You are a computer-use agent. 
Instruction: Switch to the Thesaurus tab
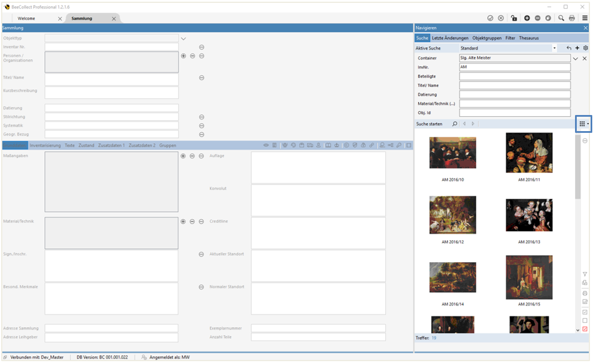[529, 38]
